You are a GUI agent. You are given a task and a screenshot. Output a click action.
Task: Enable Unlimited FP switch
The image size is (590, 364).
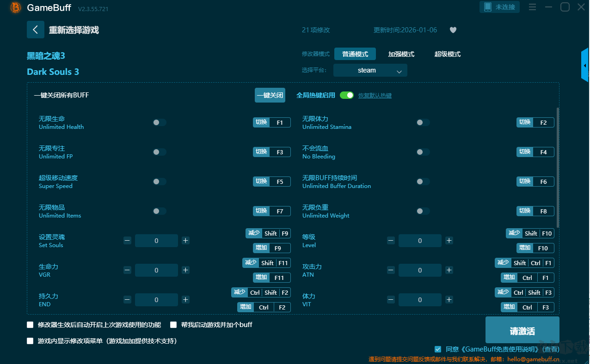click(x=160, y=152)
